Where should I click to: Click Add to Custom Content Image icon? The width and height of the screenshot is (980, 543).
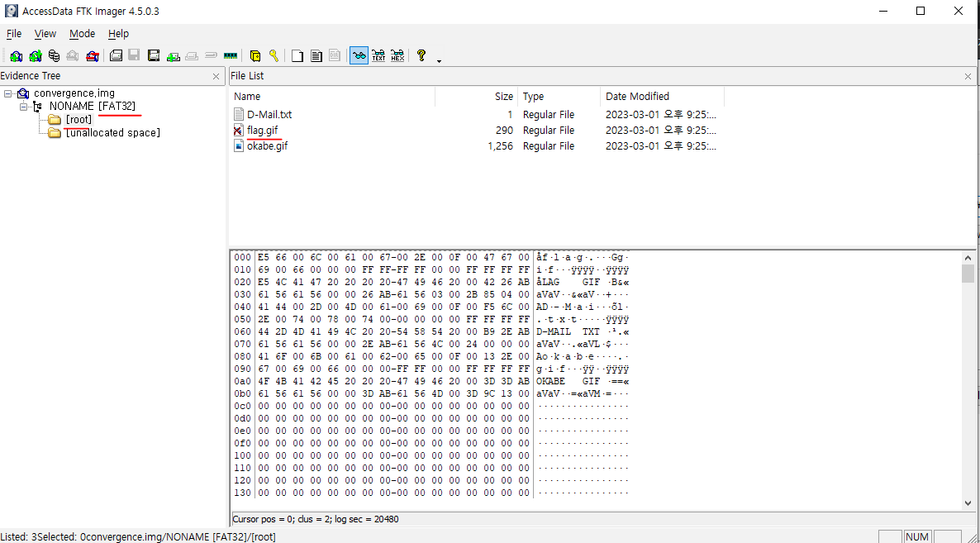click(x=174, y=55)
